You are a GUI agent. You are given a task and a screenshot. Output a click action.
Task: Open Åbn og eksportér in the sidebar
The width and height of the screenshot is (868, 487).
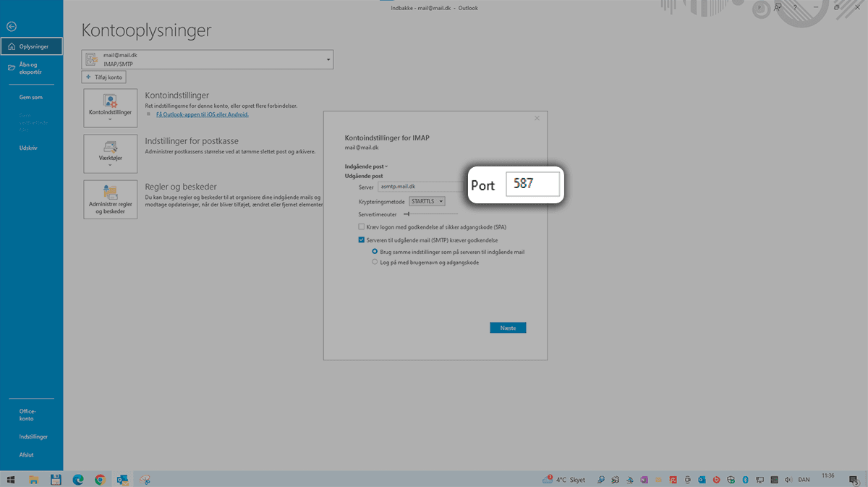(31, 68)
